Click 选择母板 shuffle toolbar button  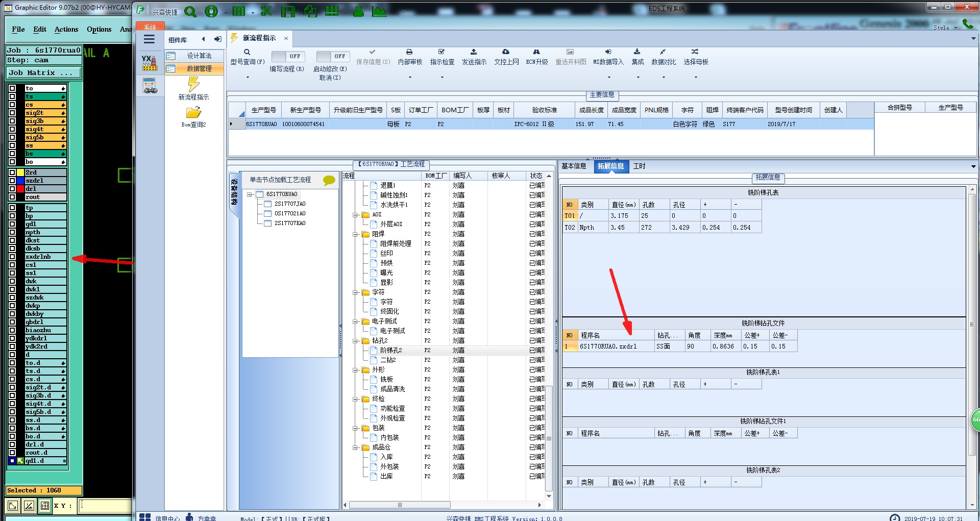[x=696, y=57]
